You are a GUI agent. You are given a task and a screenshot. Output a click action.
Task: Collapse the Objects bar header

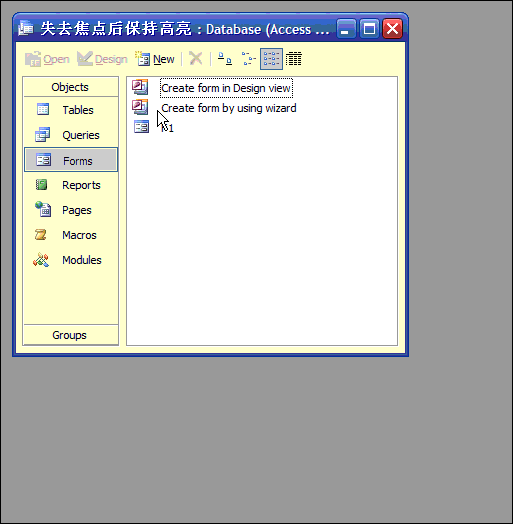(71, 87)
